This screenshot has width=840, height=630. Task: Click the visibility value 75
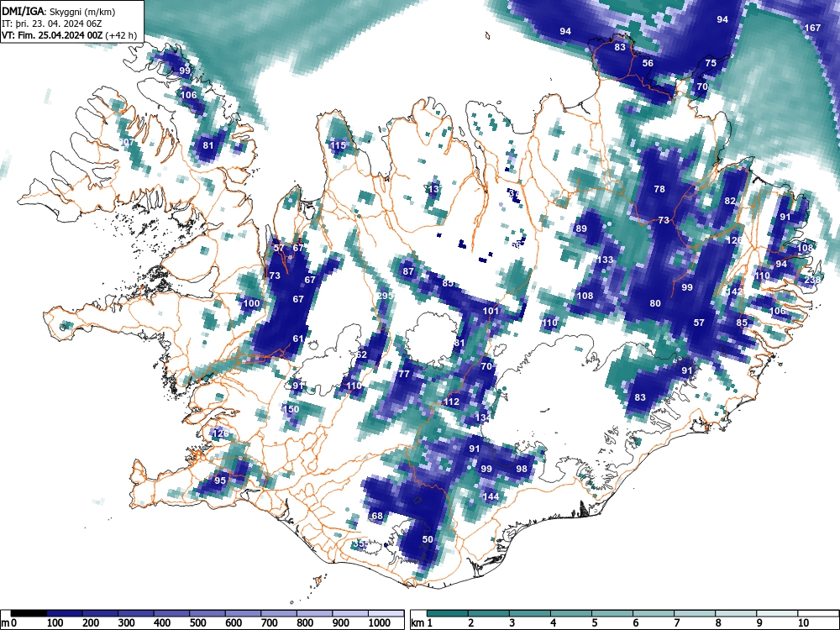point(711,63)
